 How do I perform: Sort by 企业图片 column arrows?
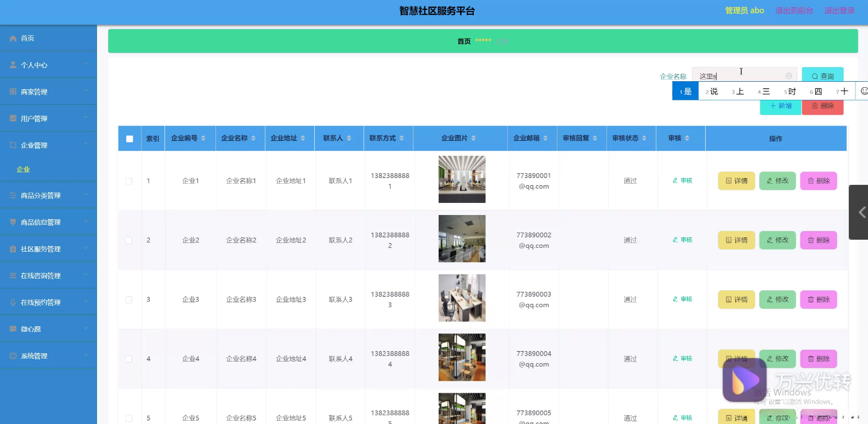[x=474, y=138]
